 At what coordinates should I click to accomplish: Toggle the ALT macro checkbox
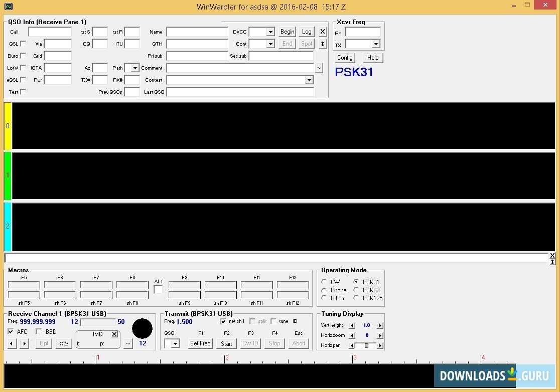158,289
